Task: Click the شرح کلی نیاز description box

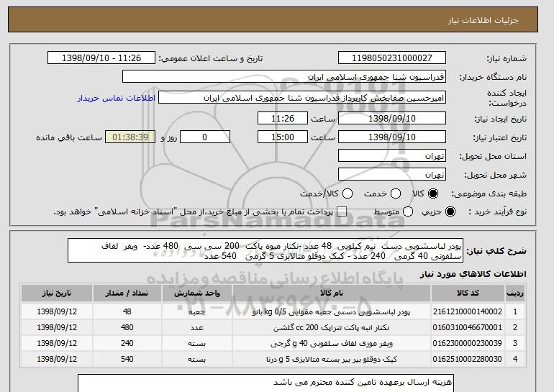Action: click(265, 251)
